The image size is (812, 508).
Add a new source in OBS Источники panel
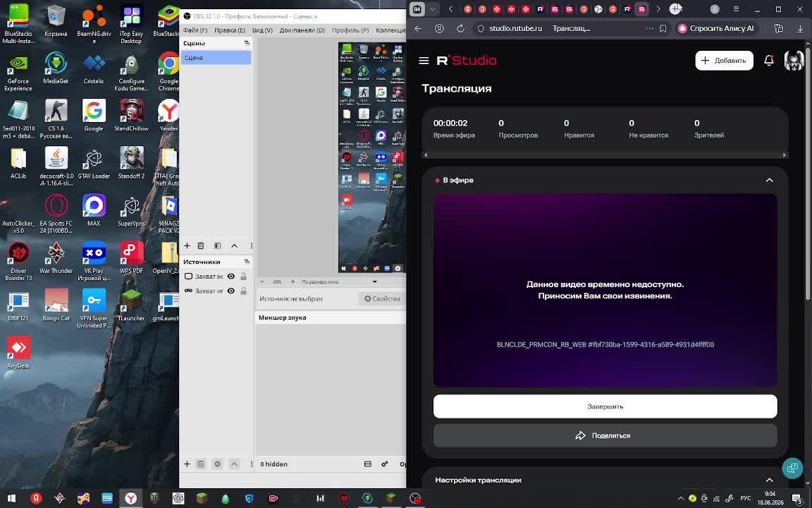[x=187, y=464]
